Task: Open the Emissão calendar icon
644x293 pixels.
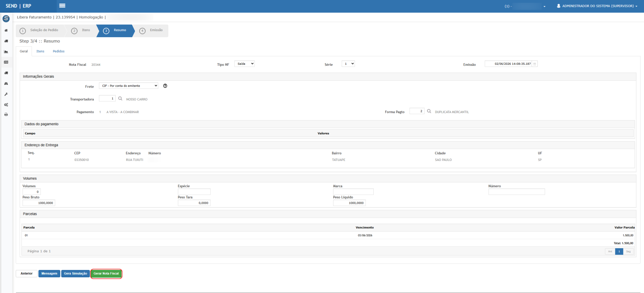Action: click(535, 64)
